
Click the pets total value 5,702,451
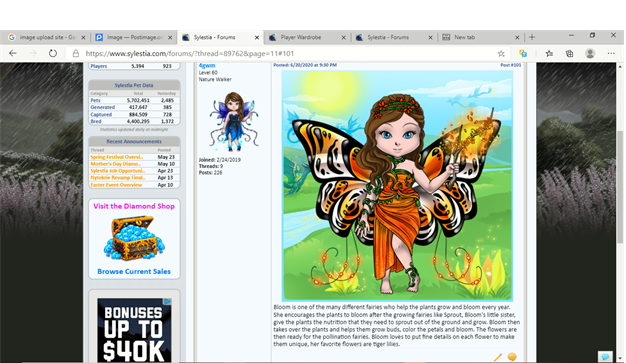click(138, 100)
